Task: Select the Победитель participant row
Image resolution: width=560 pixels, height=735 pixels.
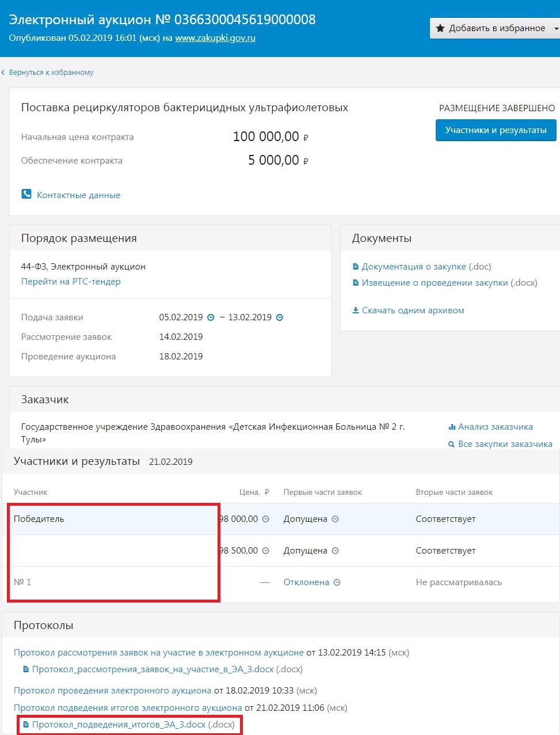Action: tap(281, 519)
